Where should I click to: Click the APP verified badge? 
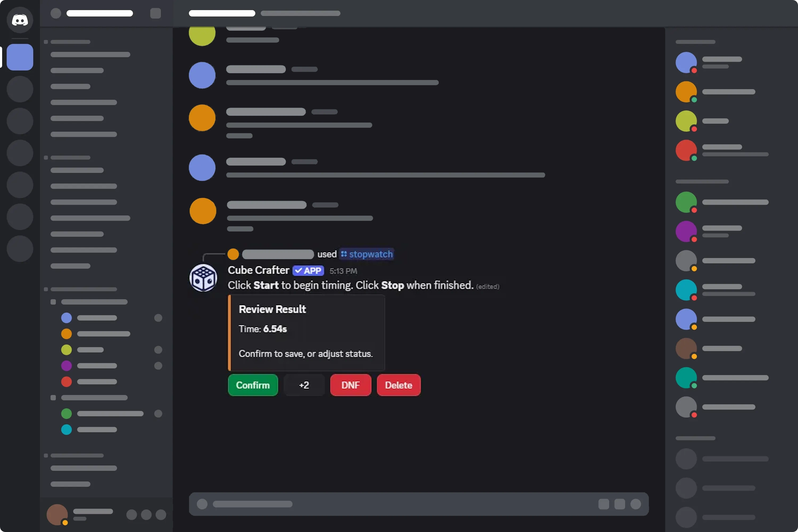(308, 271)
